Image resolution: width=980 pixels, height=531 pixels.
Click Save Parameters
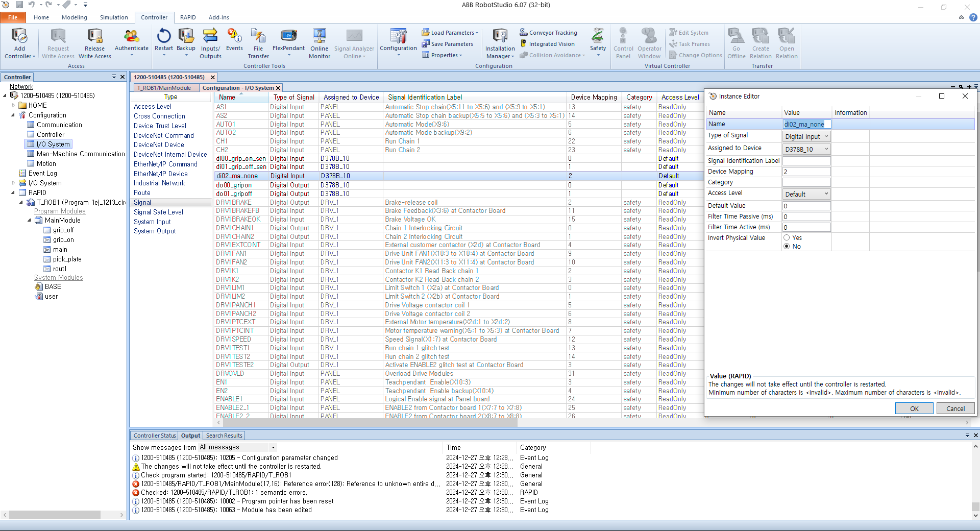(448, 44)
